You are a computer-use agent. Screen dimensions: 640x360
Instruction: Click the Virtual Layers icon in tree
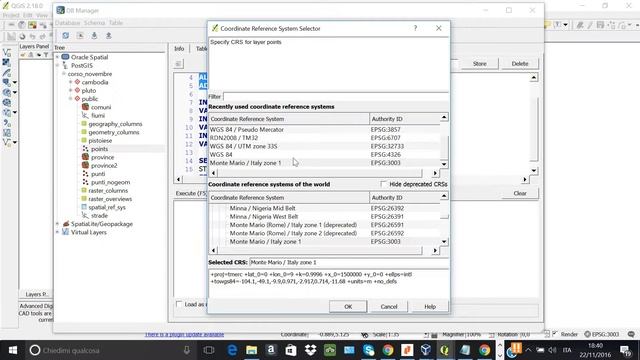click(65, 232)
